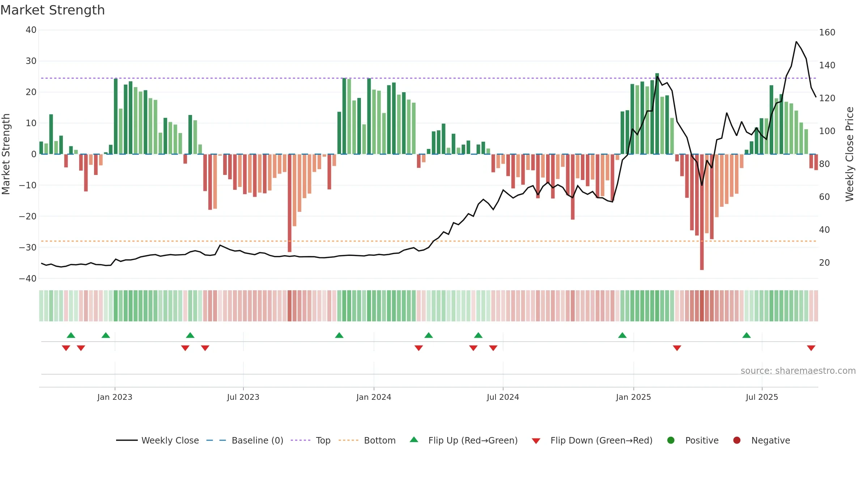Click the source: sharemaestro.com text
The image size is (868, 488).
(x=798, y=371)
